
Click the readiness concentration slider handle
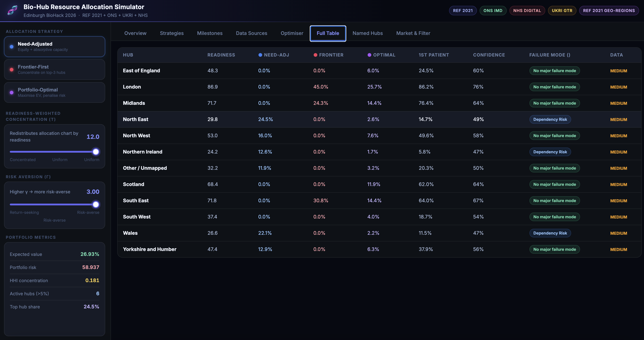96,152
